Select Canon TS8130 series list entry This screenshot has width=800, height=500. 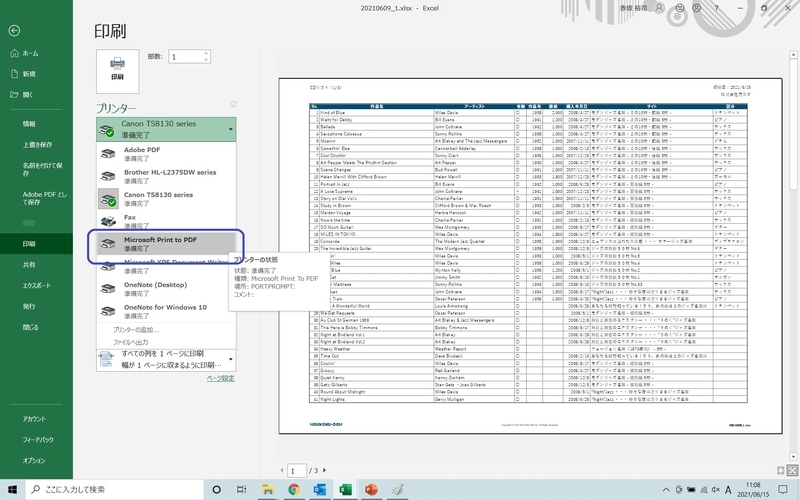click(x=166, y=198)
